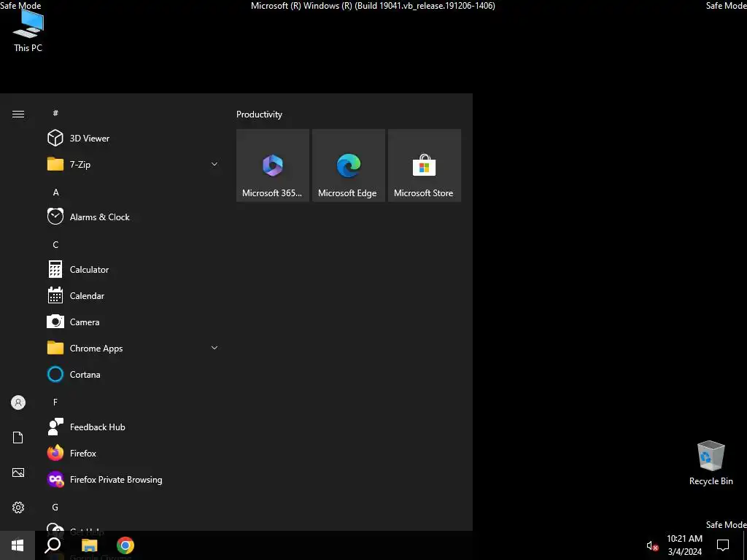Open Settings gear in Start sidebar
The width and height of the screenshot is (747, 560).
coord(18,507)
